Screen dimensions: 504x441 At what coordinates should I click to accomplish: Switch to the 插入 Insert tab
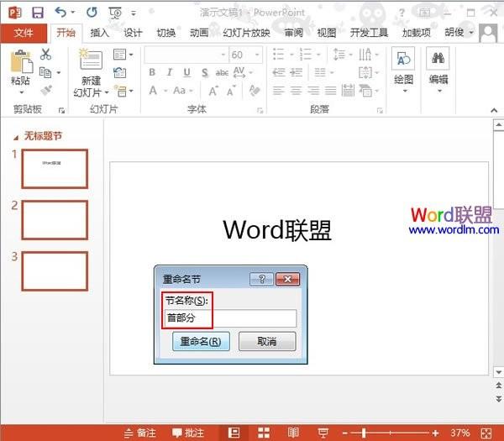[x=99, y=33]
